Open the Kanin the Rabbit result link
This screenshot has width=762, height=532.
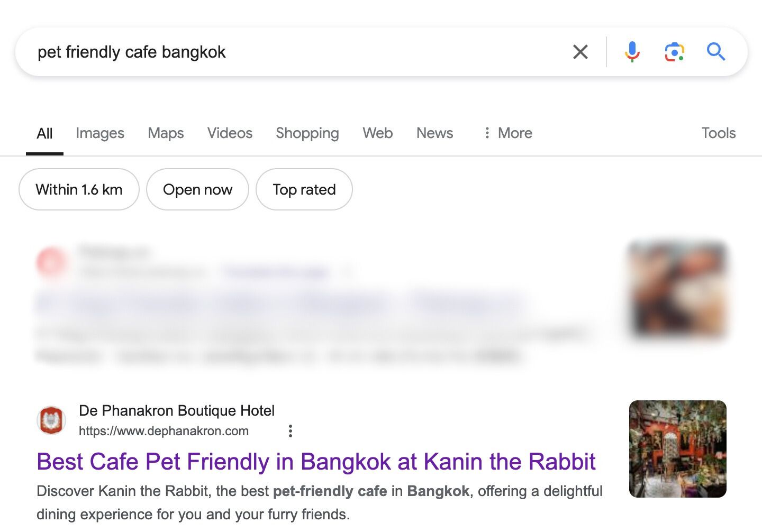315,461
